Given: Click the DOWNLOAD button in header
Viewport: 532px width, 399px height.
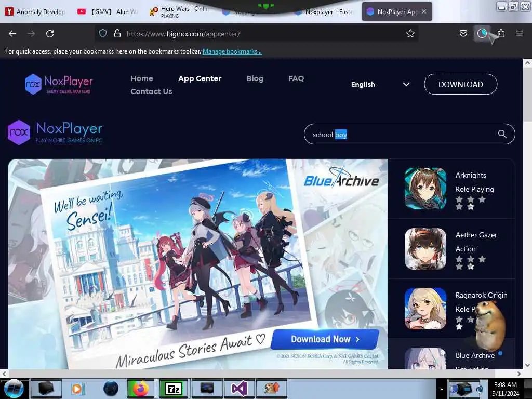Looking at the screenshot, I should point(460,84).
